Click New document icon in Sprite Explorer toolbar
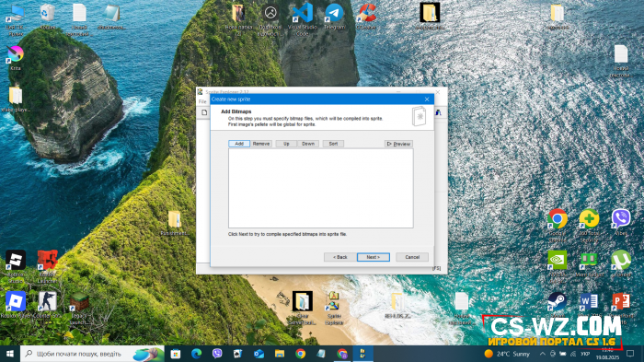Viewport: 644px width, 362px height. pos(204,112)
